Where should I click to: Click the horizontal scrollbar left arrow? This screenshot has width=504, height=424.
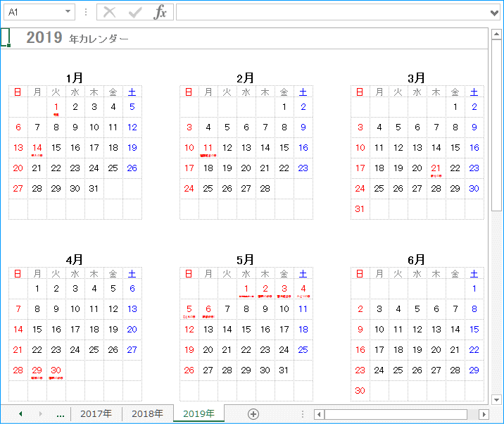coord(319,414)
